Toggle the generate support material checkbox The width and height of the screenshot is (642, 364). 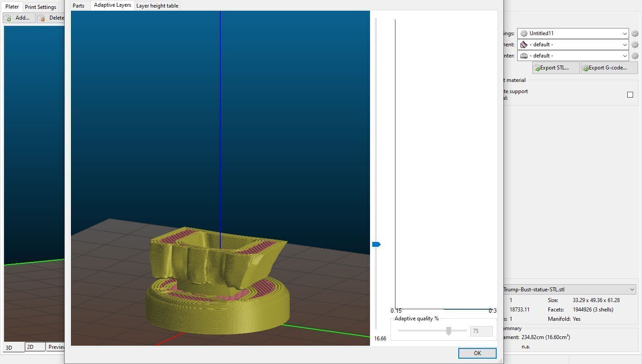pyautogui.click(x=630, y=94)
